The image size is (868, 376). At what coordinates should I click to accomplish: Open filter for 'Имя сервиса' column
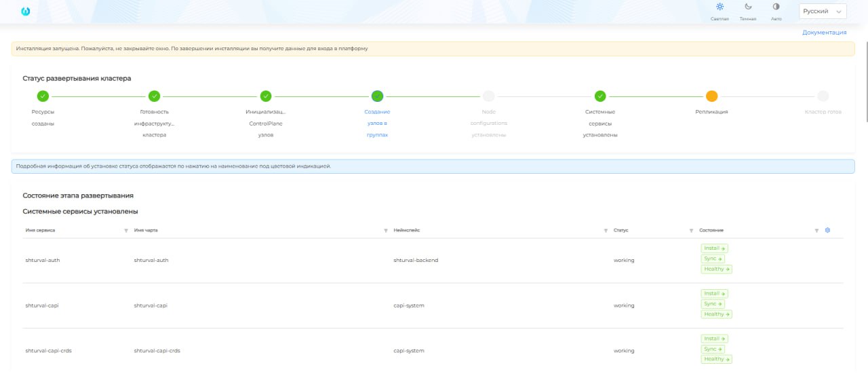[x=126, y=231]
